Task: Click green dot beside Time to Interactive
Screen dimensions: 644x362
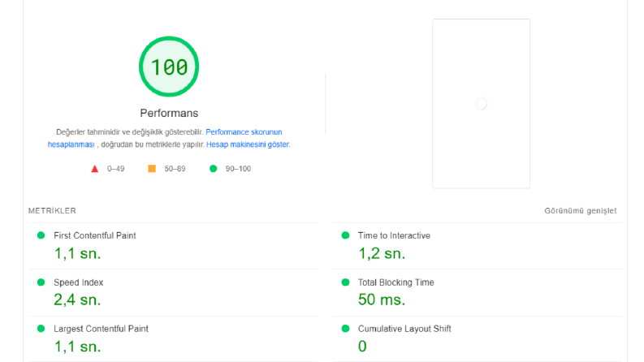Action: (x=345, y=235)
